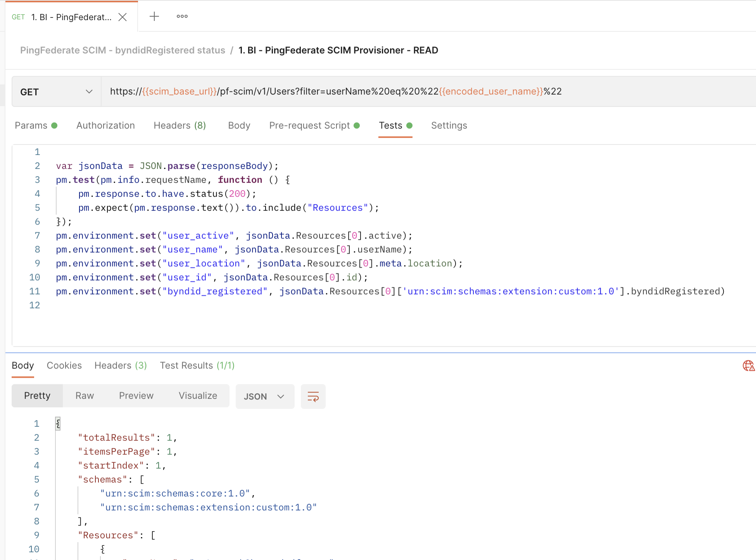The height and width of the screenshot is (560, 756).
Task: Open the PingFederate SCIM collection breadcrumb link
Action: click(x=123, y=50)
